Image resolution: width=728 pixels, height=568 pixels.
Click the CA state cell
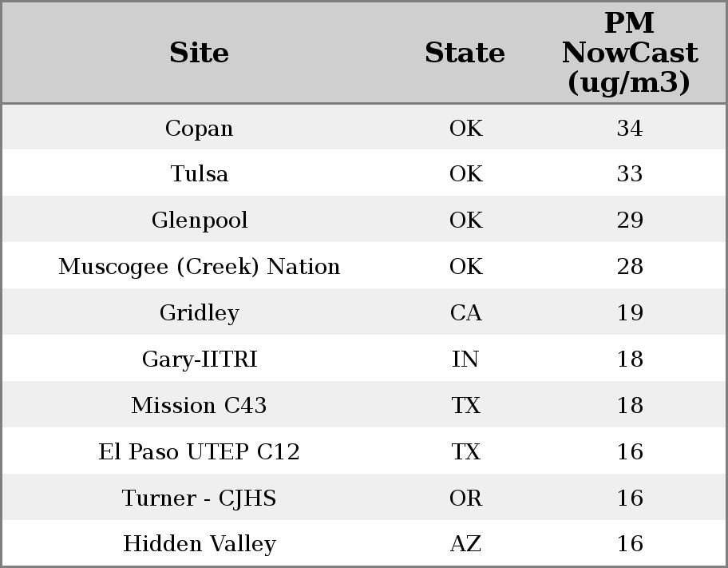point(465,313)
